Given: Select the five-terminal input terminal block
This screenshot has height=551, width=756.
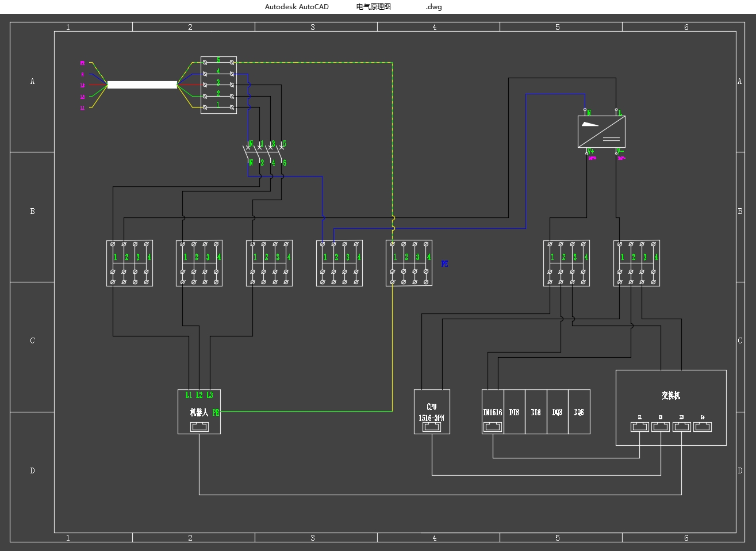Looking at the screenshot, I should [x=218, y=85].
